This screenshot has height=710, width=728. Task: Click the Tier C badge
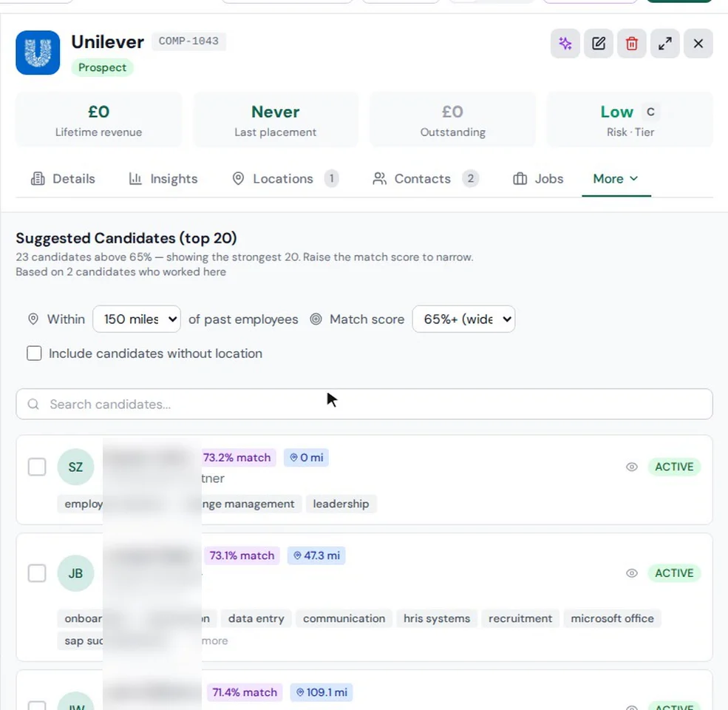(x=650, y=112)
